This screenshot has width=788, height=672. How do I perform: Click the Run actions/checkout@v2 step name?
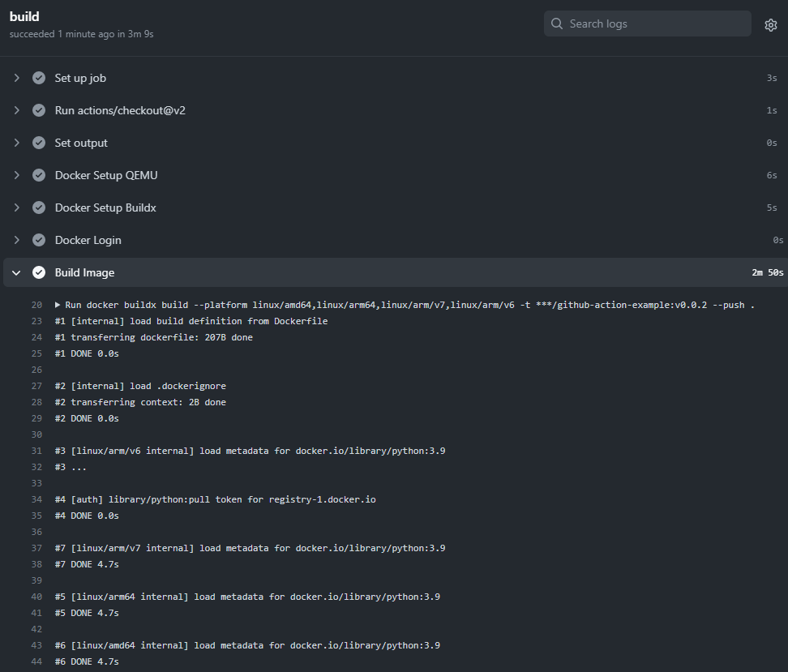click(x=118, y=110)
